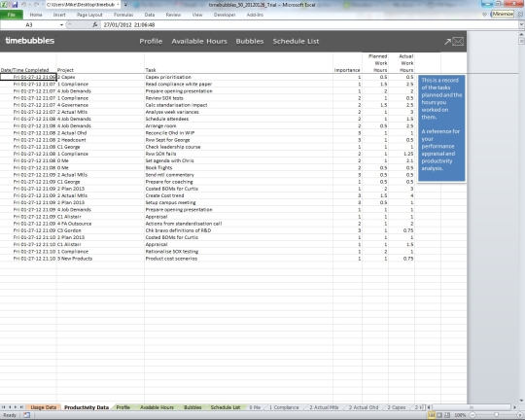Open the Add-Ins ribbon tab
This screenshot has height=420, width=525.
255,15
